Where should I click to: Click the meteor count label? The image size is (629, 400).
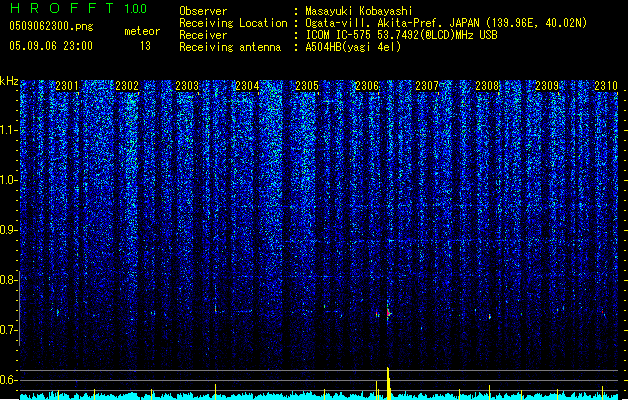coord(142,31)
